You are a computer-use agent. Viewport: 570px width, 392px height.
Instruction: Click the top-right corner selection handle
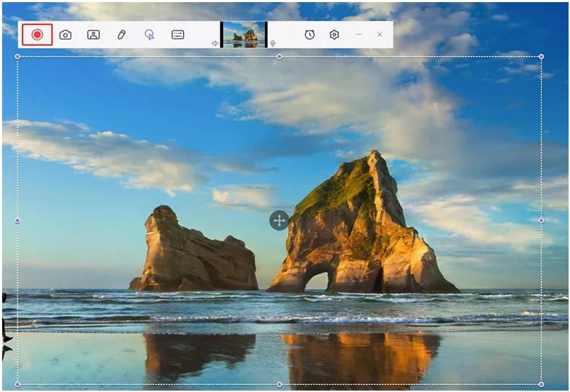pyautogui.click(x=542, y=57)
